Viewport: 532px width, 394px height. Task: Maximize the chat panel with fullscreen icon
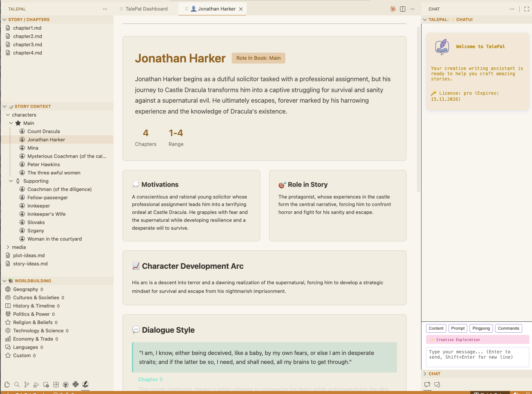coord(527,9)
